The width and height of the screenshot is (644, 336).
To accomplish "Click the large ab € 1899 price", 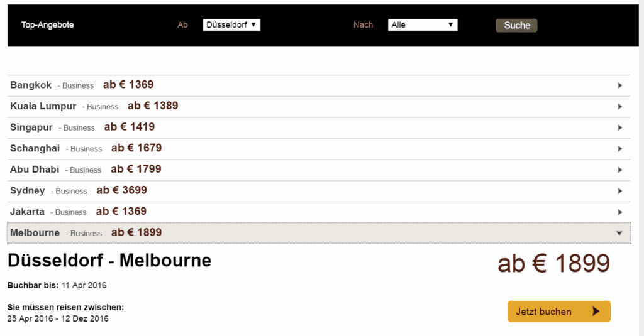I will [x=553, y=263].
